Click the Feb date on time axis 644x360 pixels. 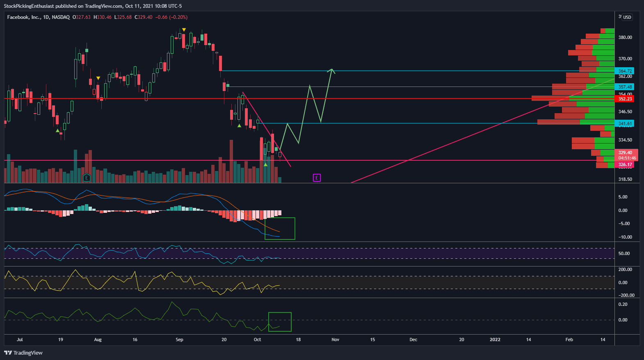click(569, 339)
